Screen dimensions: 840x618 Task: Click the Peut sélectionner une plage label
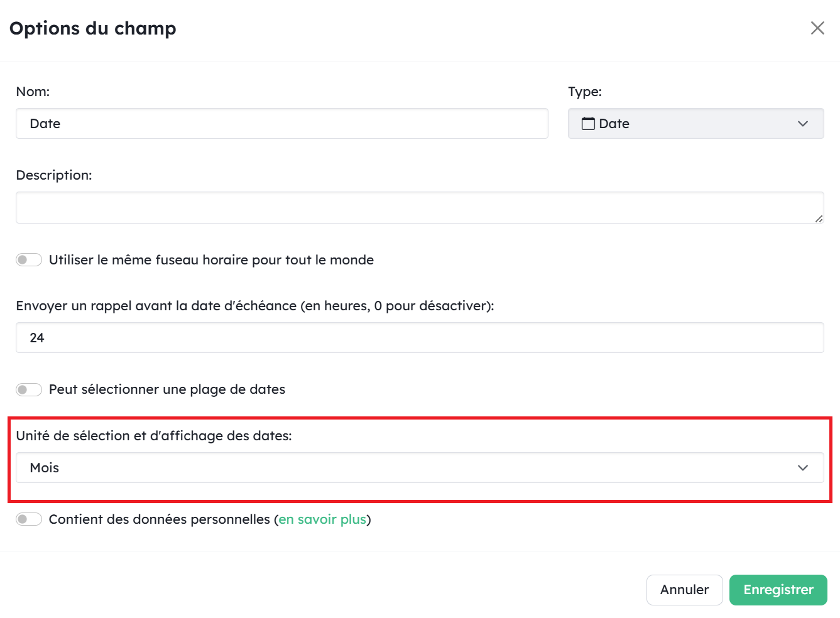pyautogui.click(x=167, y=389)
